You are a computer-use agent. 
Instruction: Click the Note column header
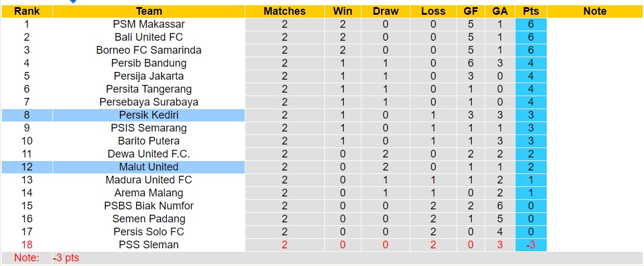(594, 11)
